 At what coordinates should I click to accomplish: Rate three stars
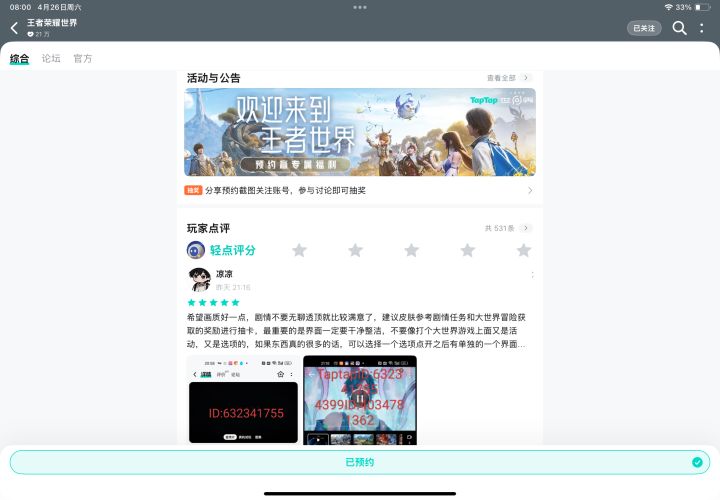tap(411, 250)
